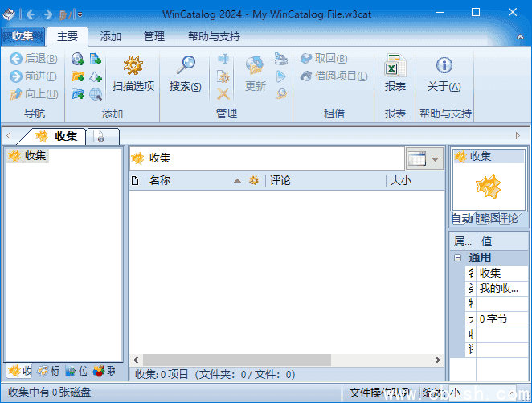532x403 pixels.
Task: Click the add yellow folder icon
Action: coord(78,76)
